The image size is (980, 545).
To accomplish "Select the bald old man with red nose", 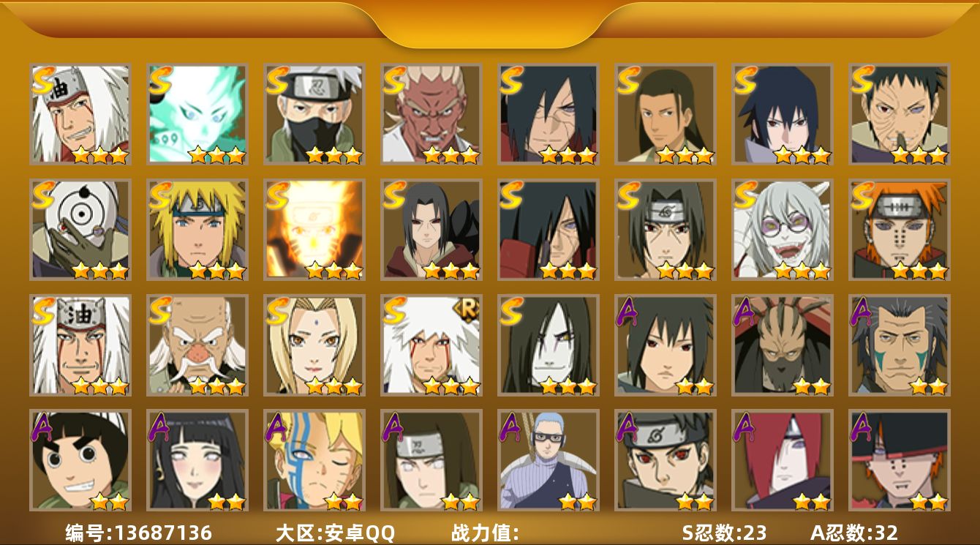I will (197, 345).
